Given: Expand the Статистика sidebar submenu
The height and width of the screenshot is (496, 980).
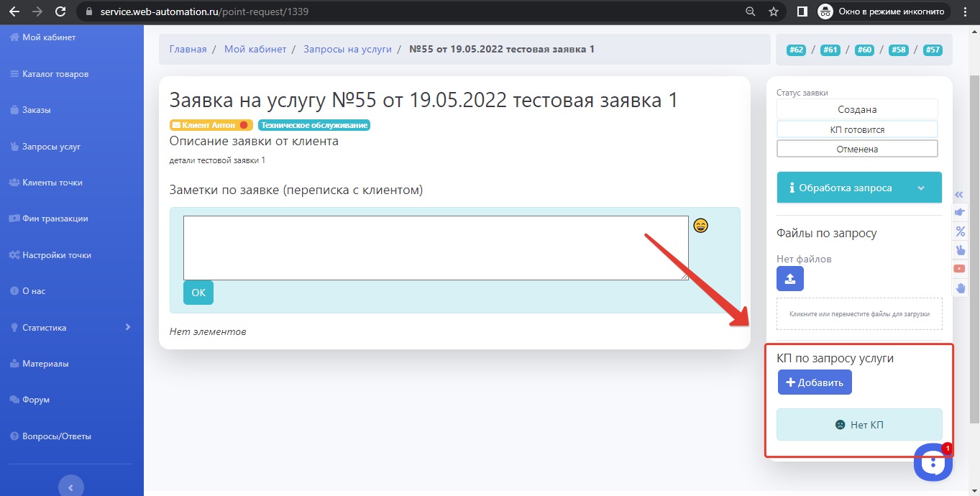Looking at the screenshot, I should pyautogui.click(x=72, y=328).
